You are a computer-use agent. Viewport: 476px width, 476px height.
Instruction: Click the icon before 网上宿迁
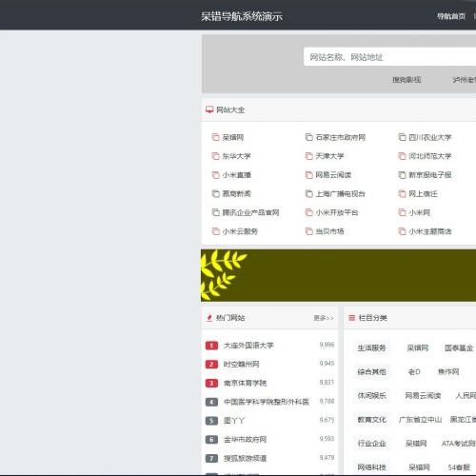click(402, 193)
